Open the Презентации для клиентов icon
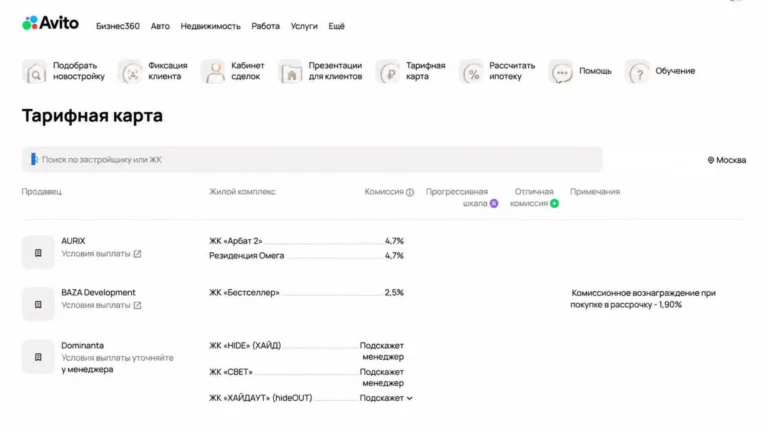The height and width of the screenshot is (432, 768). [290, 72]
